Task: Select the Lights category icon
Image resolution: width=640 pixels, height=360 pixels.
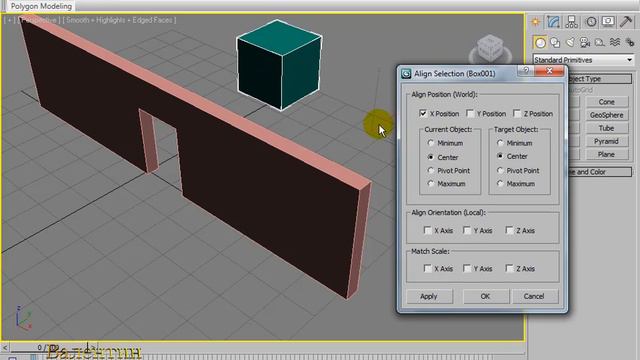Action: click(570, 42)
